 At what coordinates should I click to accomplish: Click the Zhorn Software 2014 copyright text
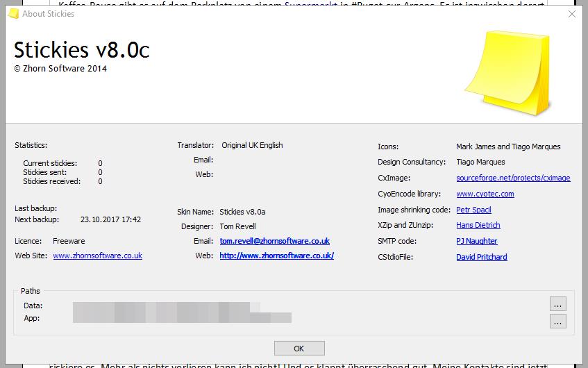(60, 69)
